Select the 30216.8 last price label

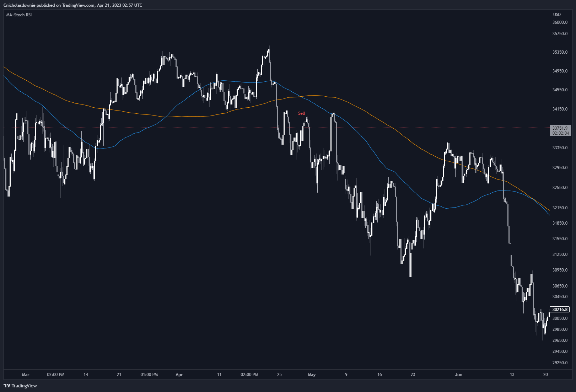pyautogui.click(x=560, y=310)
